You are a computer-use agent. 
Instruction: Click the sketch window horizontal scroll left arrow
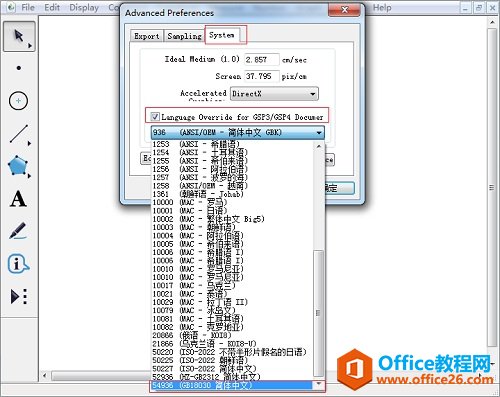click(x=45, y=376)
